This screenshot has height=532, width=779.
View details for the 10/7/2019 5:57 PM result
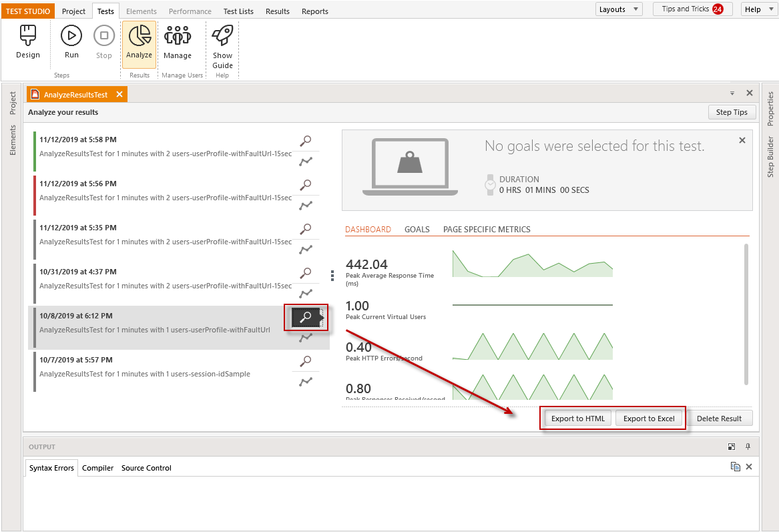(306, 360)
